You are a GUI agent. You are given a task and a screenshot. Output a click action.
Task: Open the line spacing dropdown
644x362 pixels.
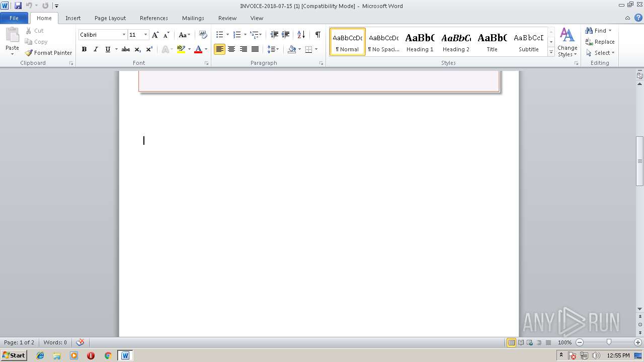click(273, 49)
